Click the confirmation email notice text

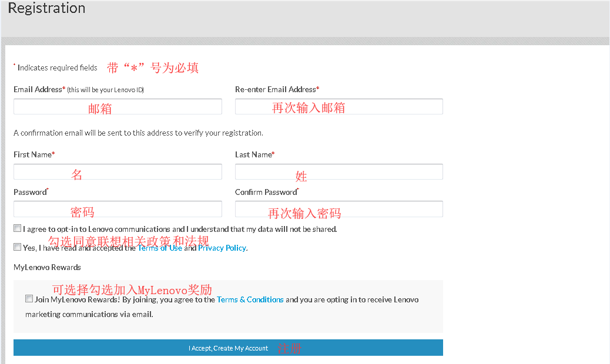(138, 133)
